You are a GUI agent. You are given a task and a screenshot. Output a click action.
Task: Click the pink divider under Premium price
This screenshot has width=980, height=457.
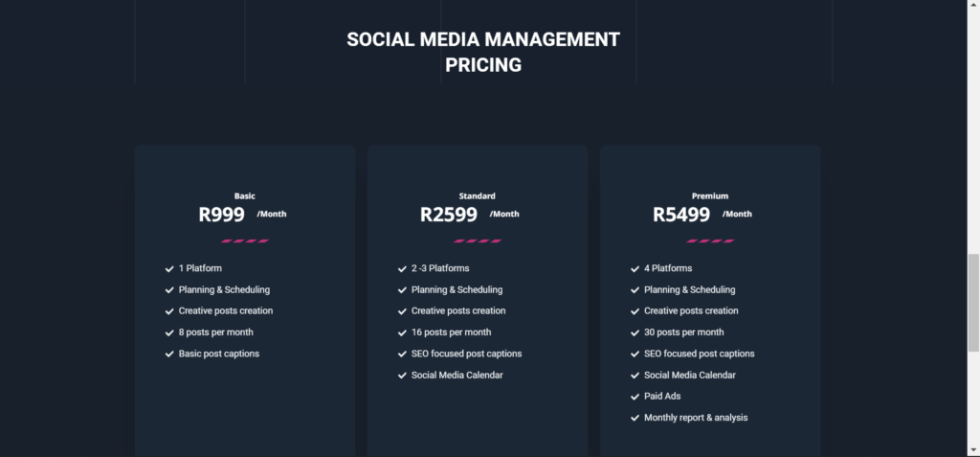coord(710,241)
